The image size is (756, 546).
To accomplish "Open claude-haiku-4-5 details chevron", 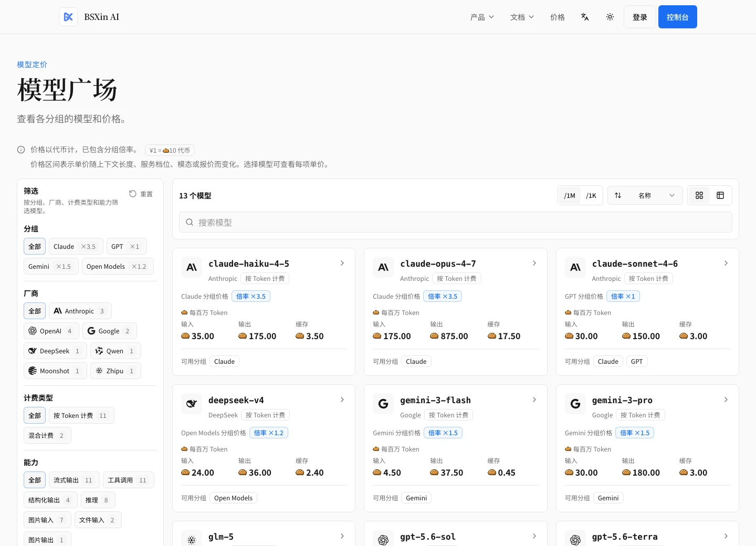I will 342,263.
